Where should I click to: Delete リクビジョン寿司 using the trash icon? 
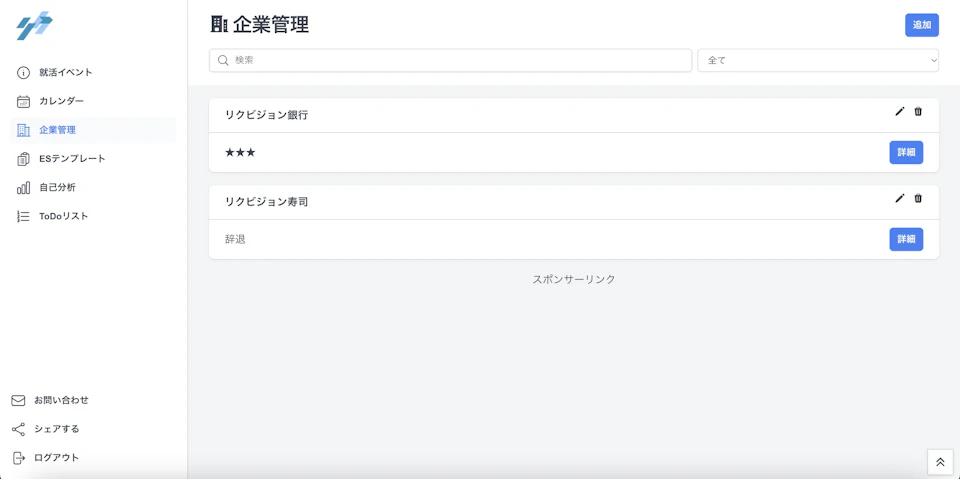point(918,198)
